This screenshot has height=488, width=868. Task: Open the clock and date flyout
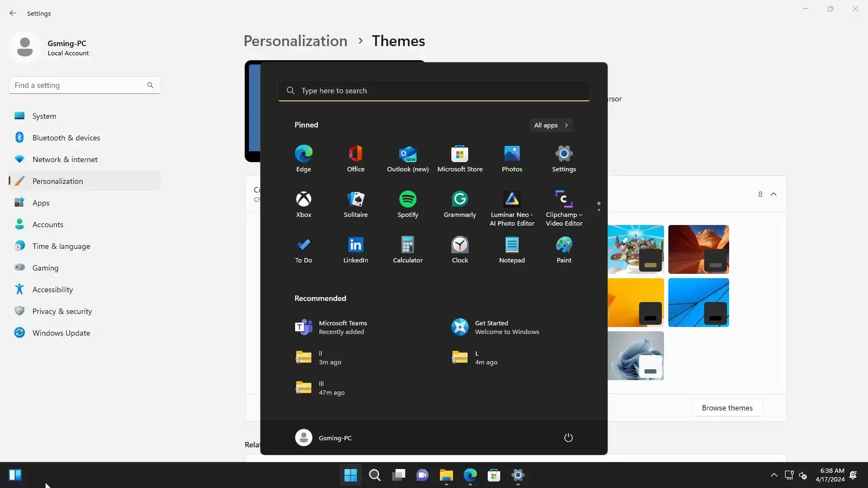(830, 476)
